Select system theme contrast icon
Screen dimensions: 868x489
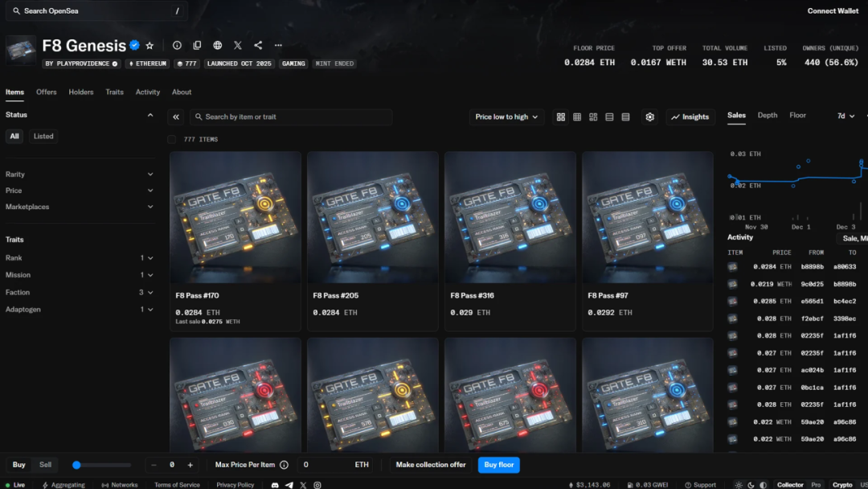(764, 485)
